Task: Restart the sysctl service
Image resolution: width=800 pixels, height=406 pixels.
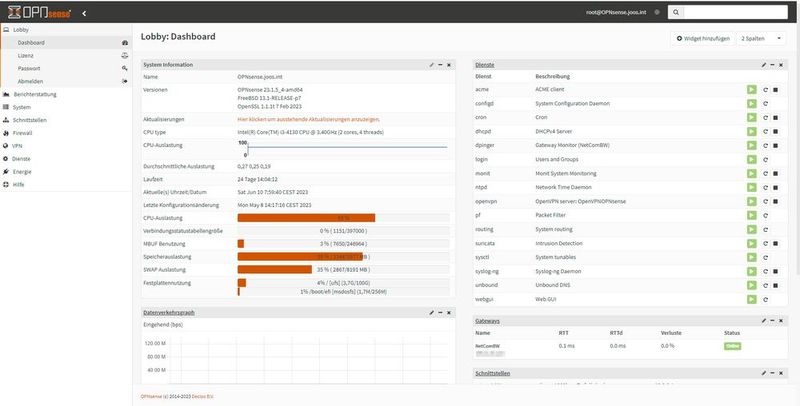Action: pos(765,258)
